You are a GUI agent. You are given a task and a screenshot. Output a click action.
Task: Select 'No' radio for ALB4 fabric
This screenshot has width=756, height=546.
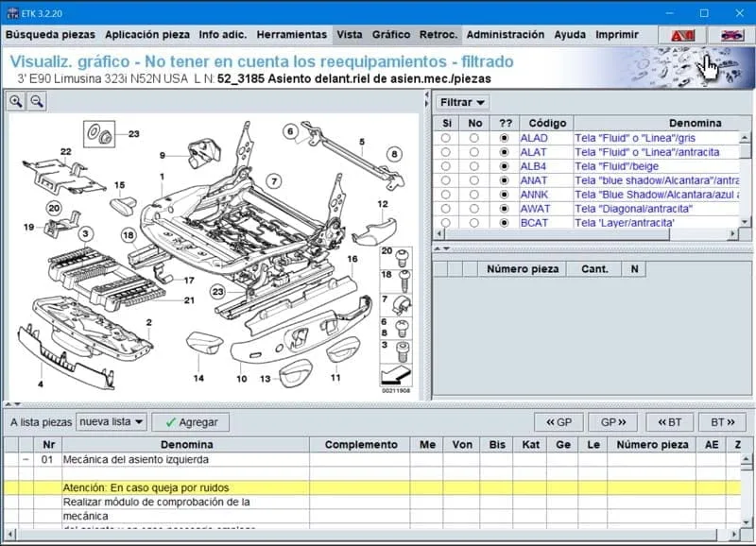(x=474, y=166)
